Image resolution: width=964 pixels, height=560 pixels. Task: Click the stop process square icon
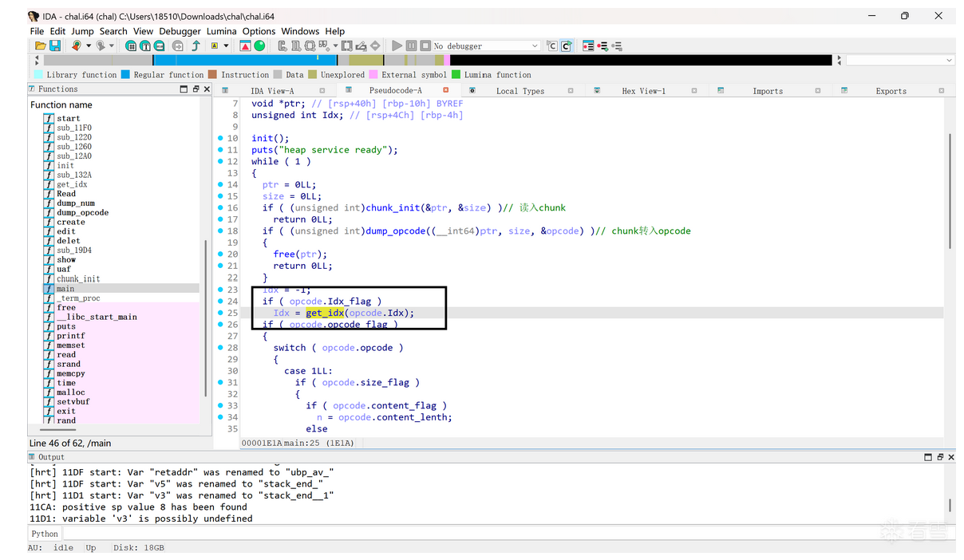[425, 46]
